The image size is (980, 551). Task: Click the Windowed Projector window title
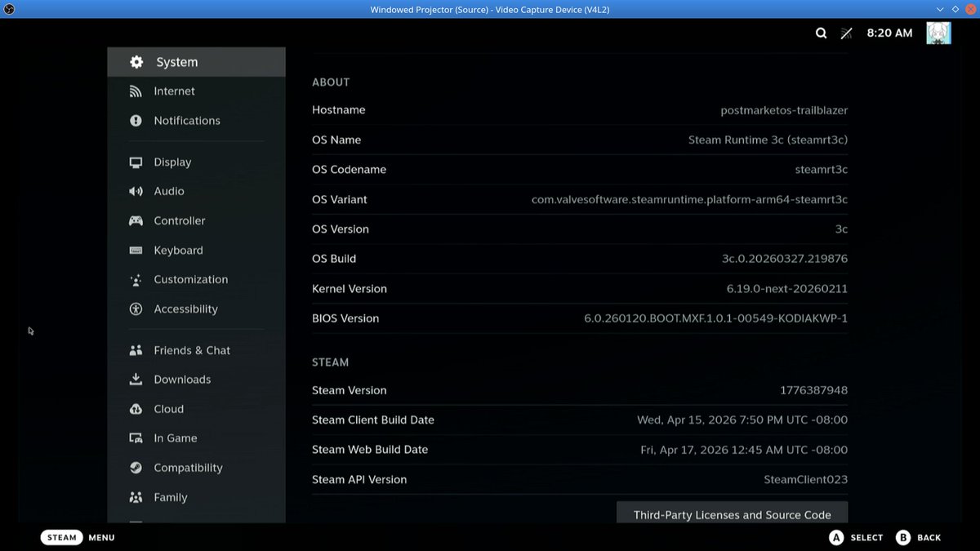489,9
